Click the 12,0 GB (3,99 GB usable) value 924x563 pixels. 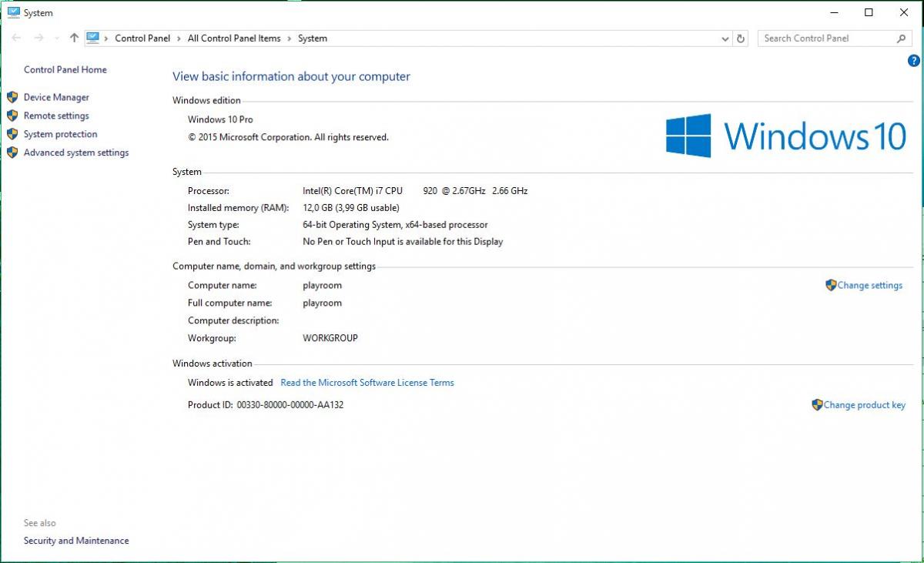coord(351,208)
